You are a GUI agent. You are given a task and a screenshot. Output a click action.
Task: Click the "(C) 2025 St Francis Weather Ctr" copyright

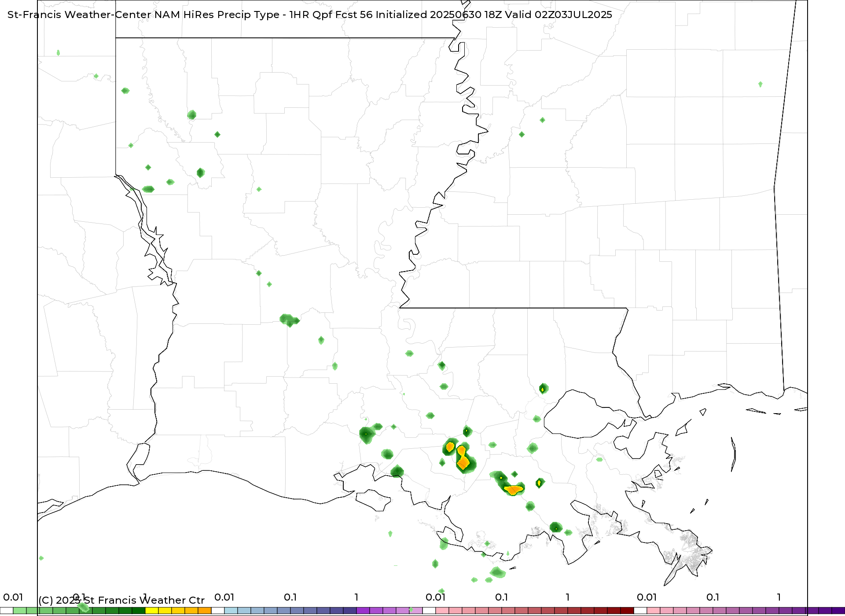(x=121, y=600)
